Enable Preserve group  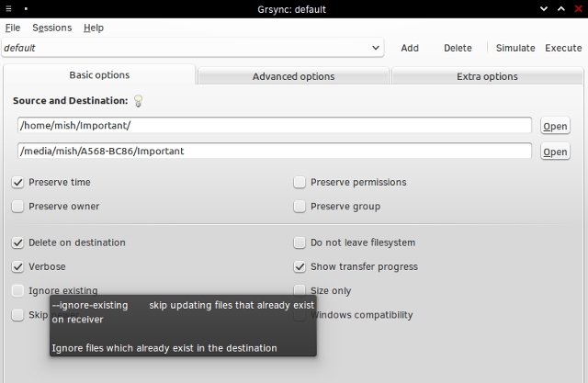[300, 207]
